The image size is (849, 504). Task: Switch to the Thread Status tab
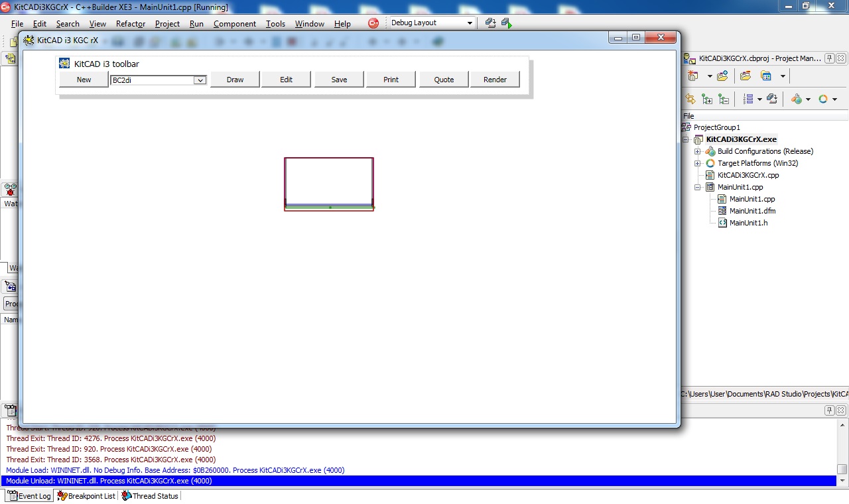pos(150,495)
